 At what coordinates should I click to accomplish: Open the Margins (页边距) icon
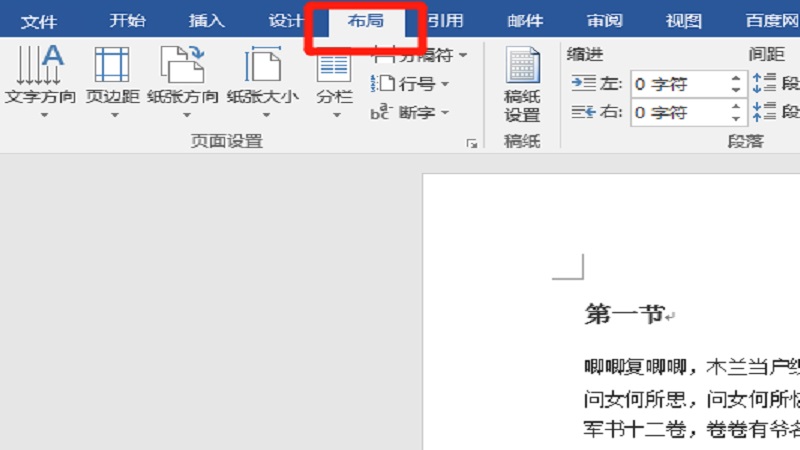click(x=112, y=66)
